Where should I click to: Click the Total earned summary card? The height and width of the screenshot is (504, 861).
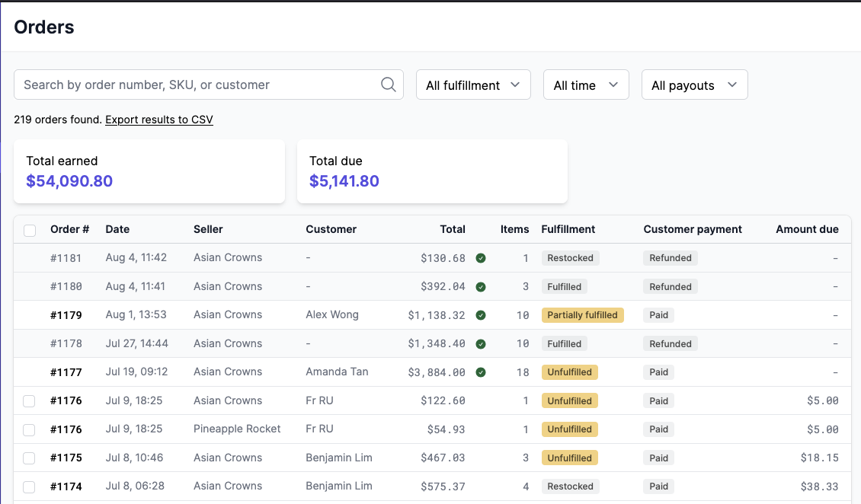click(149, 171)
